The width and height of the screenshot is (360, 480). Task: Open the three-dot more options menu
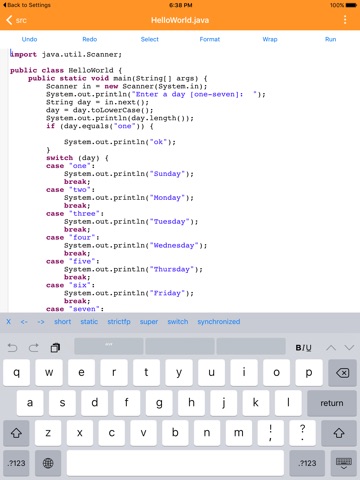coord(345,20)
